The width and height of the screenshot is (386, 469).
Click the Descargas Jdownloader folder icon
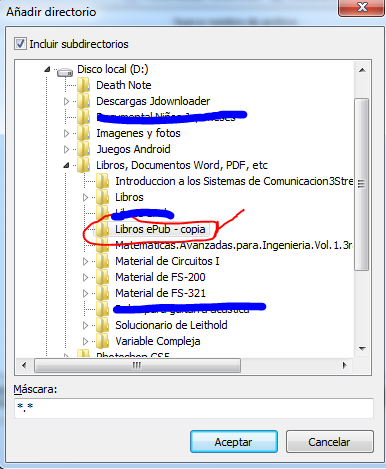coord(83,101)
